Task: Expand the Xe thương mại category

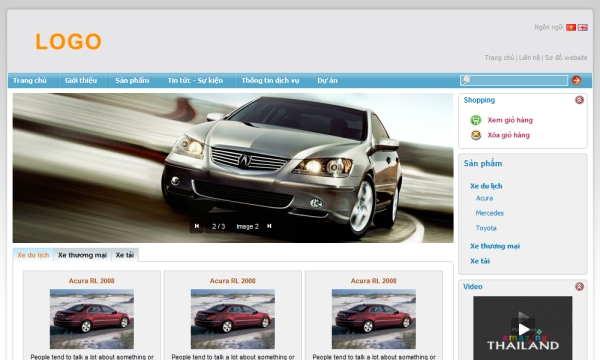Action: 495,246
